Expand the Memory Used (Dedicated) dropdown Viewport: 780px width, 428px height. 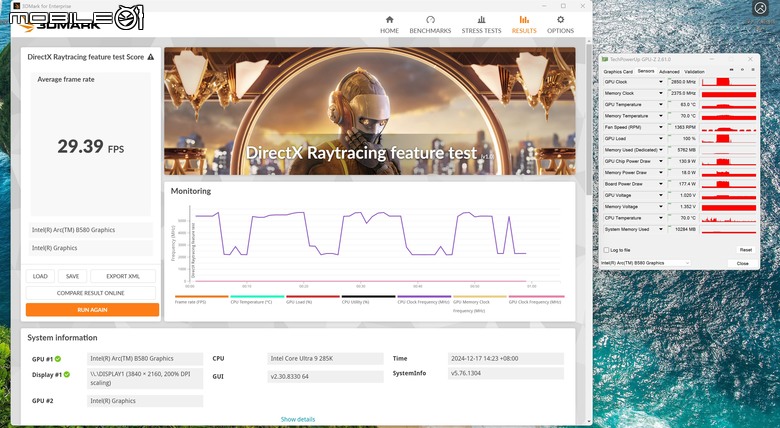(x=661, y=150)
